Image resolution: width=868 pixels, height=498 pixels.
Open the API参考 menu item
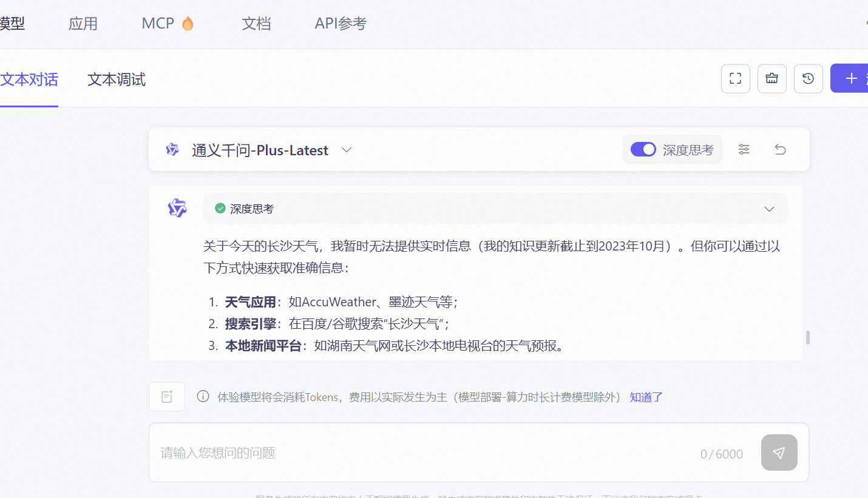click(x=341, y=24)
